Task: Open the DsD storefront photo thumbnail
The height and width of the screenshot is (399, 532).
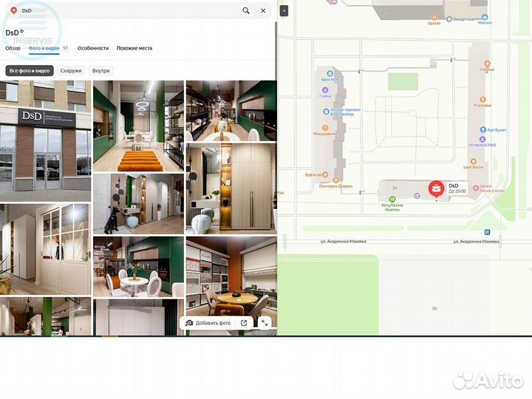Action: click(x=46, y=140)
